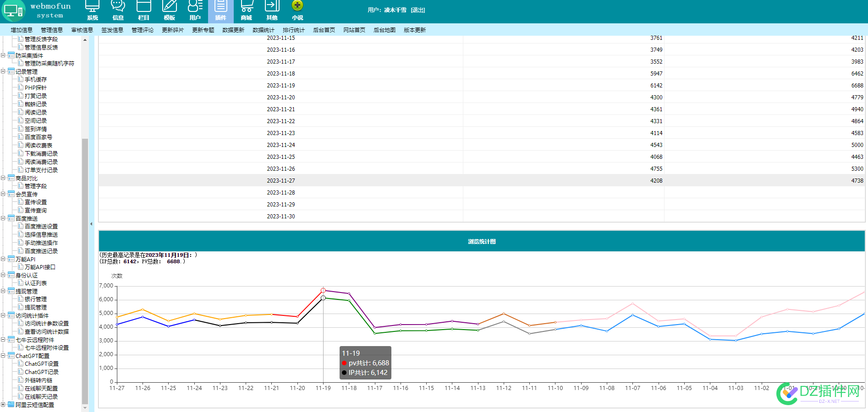This screenshot has width=868, height=412.
Task: Click page icon beside 宣传设置
Action: [21, 201]
